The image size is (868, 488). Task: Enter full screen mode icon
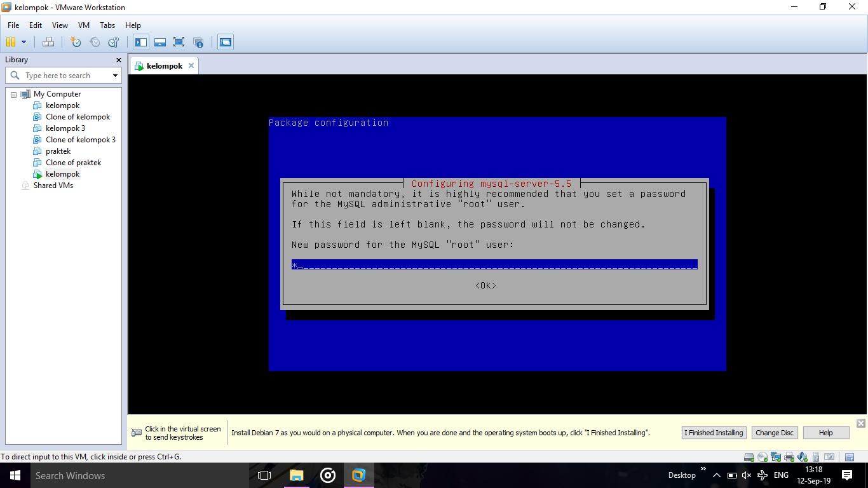pyautogui.click(x=179, y=42)
